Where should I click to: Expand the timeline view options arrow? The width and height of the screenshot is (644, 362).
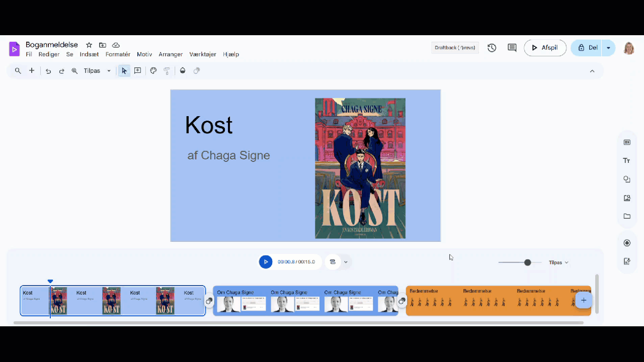[346, 262]
